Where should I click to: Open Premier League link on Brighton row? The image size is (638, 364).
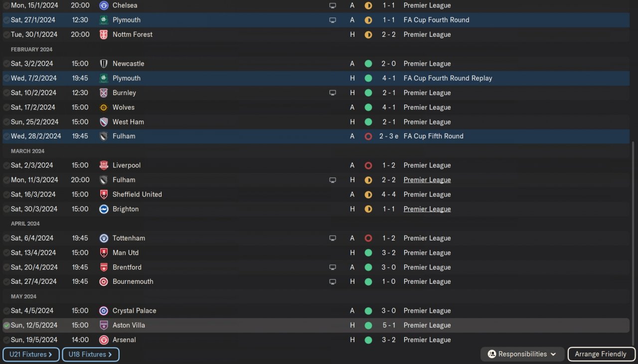(x=427, y=209)
